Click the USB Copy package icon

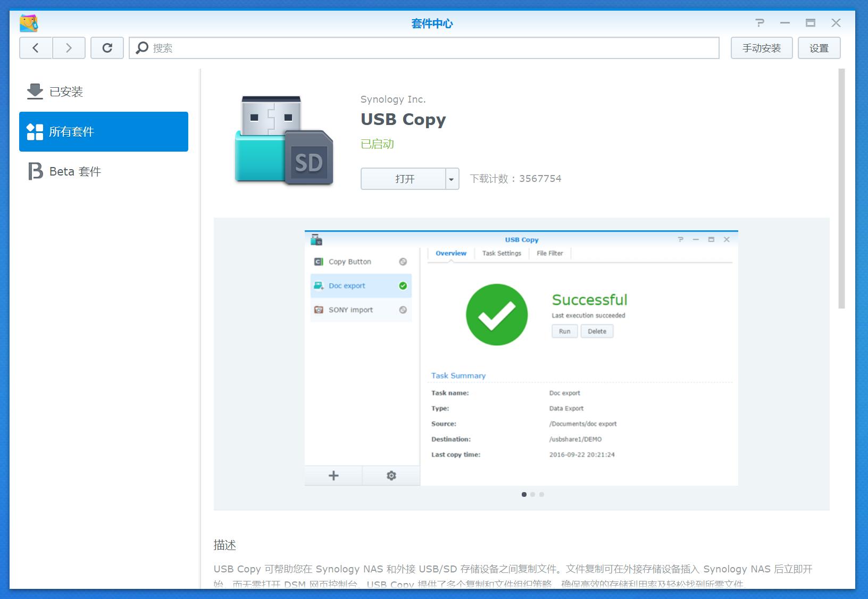(284, 140)
